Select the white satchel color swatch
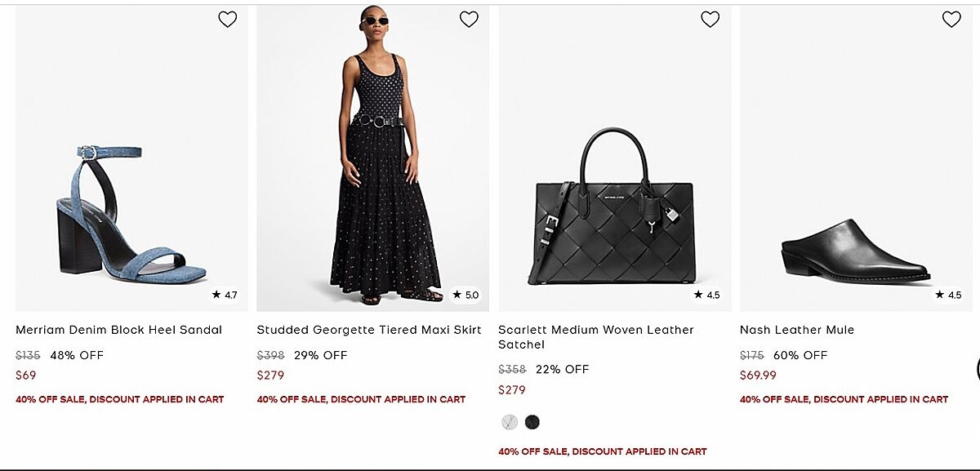Viewport: 980px width, 471px height. [510, 422]
